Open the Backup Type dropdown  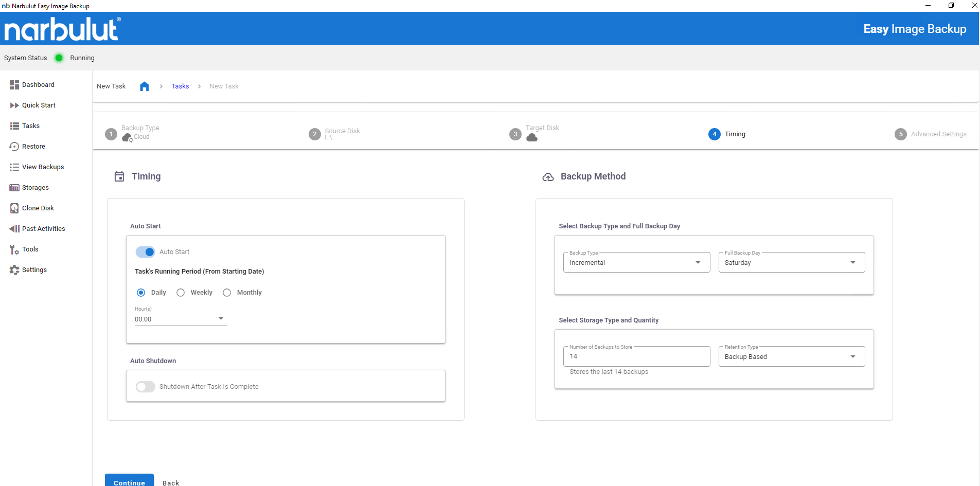click(636, 263)
